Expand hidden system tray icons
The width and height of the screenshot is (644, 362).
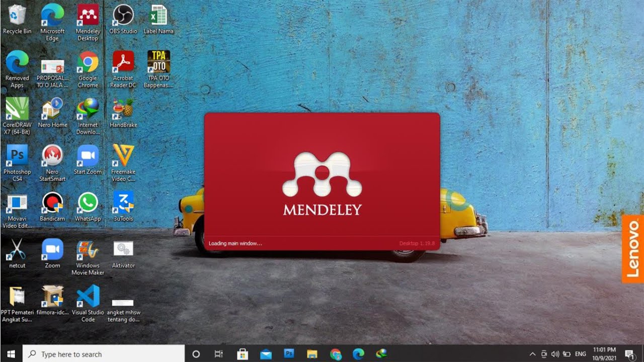532,354
